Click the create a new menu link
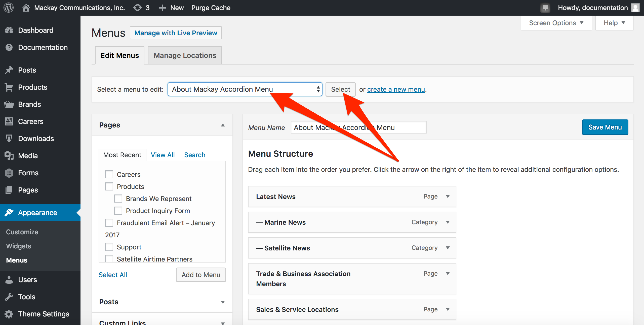The height and width of the screenshot is (325, 644). pyautogui.click(x=396, y=89)
